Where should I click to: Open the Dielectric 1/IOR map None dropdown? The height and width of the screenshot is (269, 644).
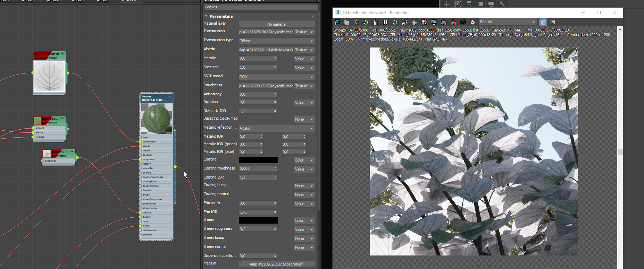[x=304, y=119]
